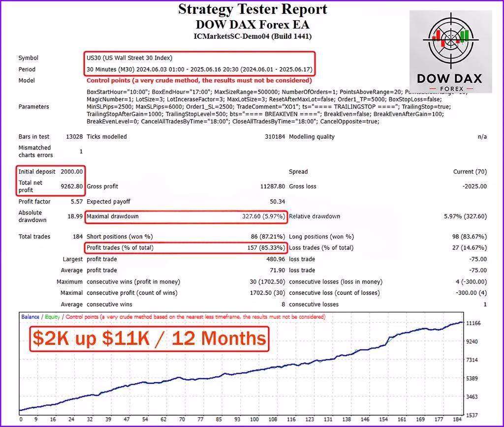Click the $2K up $11K / 12 Months banner
Viewport: 504px width, 427px height.
pos(150,339)
